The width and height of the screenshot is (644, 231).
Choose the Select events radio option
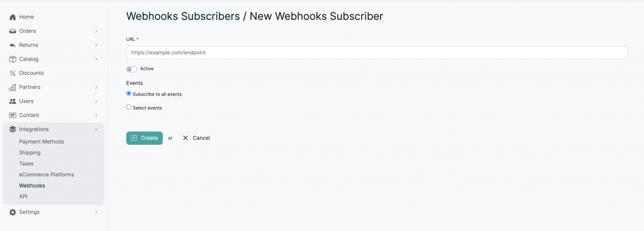click(128, 107)
